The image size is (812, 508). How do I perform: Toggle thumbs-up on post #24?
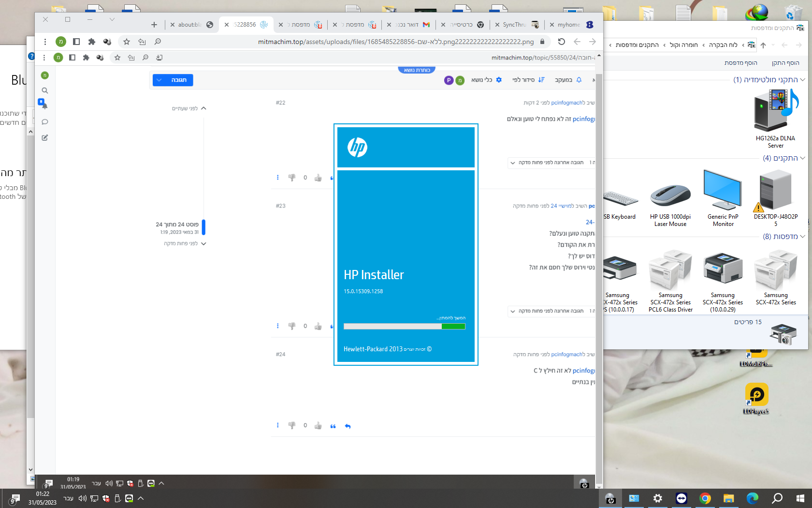click(318, 426)
